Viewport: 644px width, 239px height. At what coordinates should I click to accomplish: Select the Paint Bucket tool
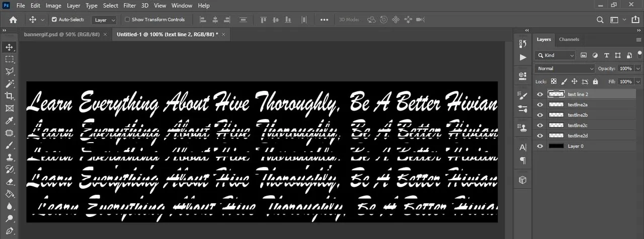coord(9,194)
